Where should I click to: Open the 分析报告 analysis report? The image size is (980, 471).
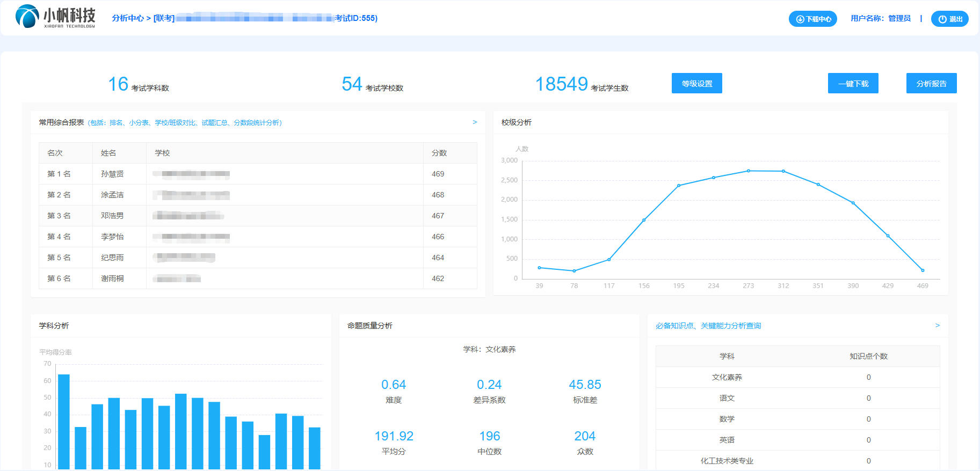(x=931, y=84)
